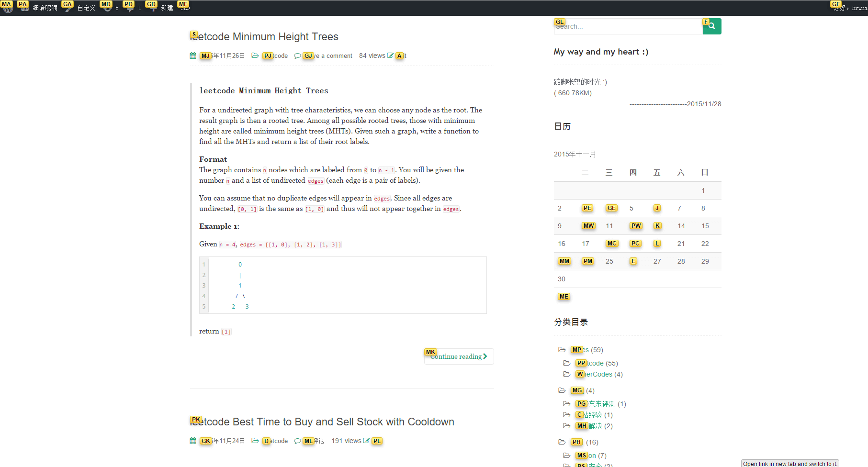Viewport: 868px width, 467px height.
Task: Open the 11月24日 post date link
Action: 223,441
